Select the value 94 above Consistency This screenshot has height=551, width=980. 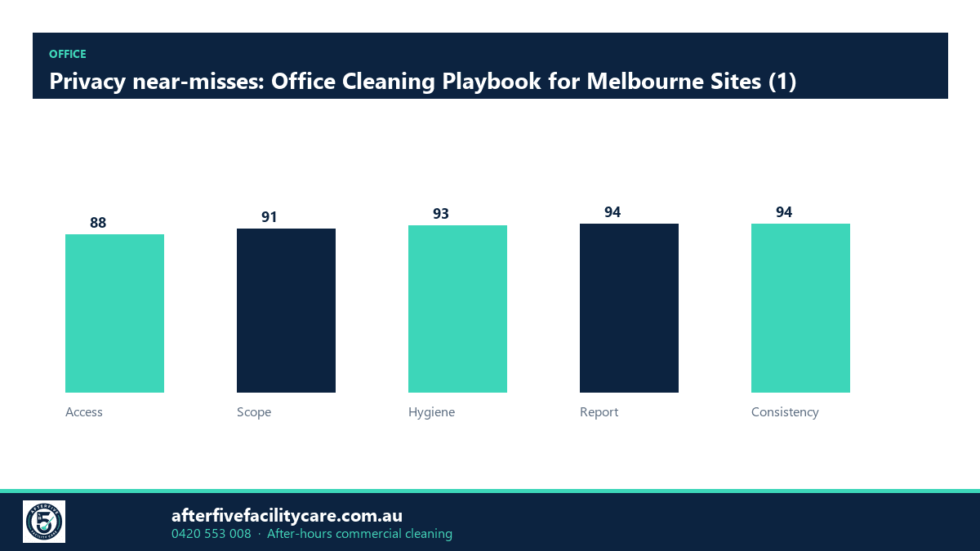(784, 212)
